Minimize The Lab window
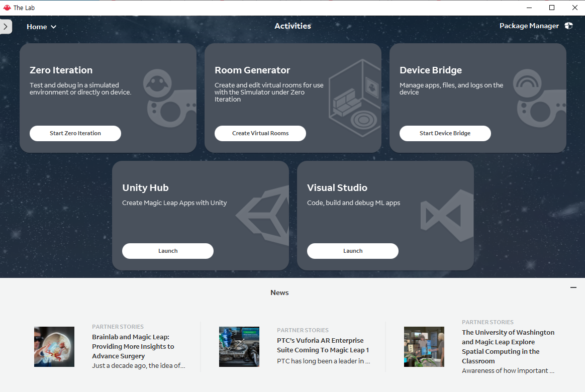This screenshot has width=585, height=392. (529, 8)
